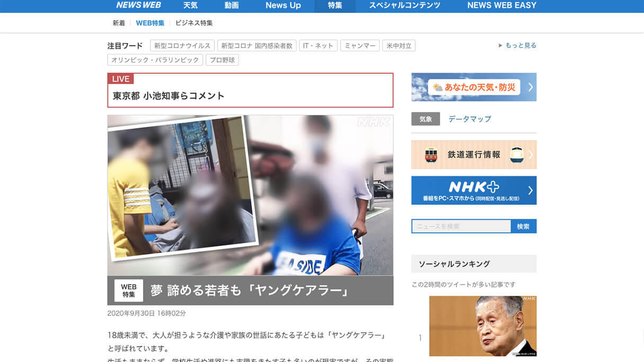This screenshot has height=362, width=644.
Task: Select the プロ野球 keyword tag
Action: [222, 60]
